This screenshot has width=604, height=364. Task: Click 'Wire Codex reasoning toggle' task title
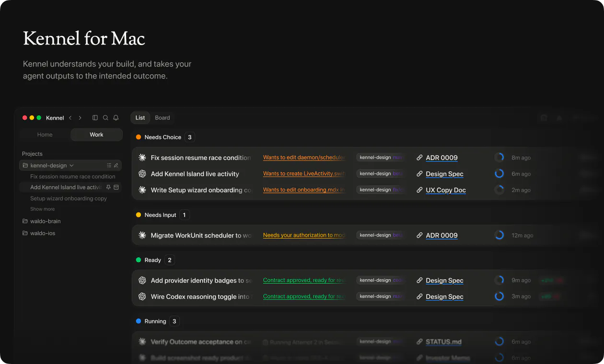coord(200,296)
